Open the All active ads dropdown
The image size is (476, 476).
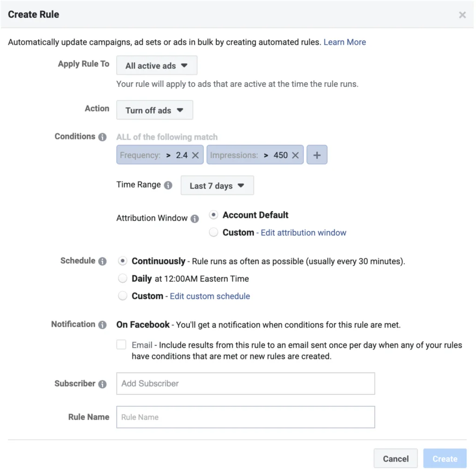(x=157, y=66)
